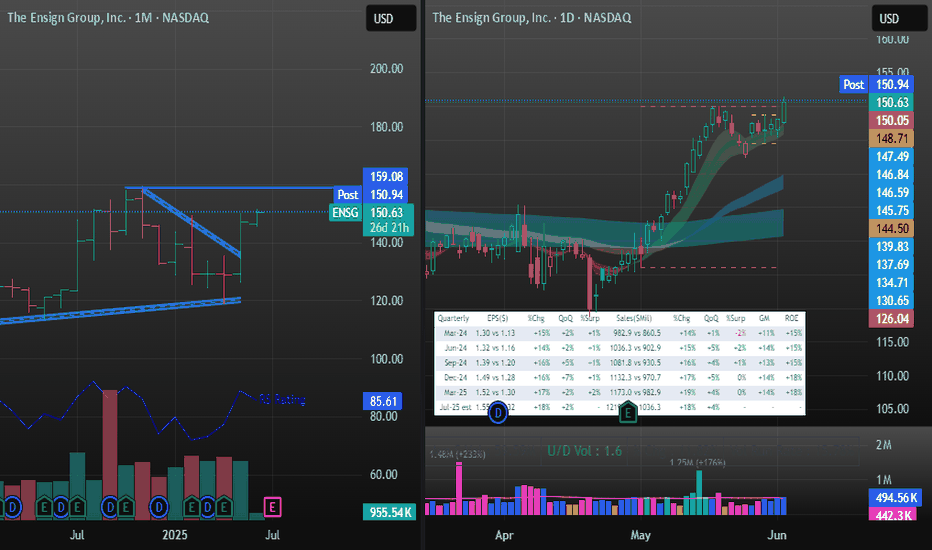Click the pink upcoming earnings E marker

coord(272,507)
